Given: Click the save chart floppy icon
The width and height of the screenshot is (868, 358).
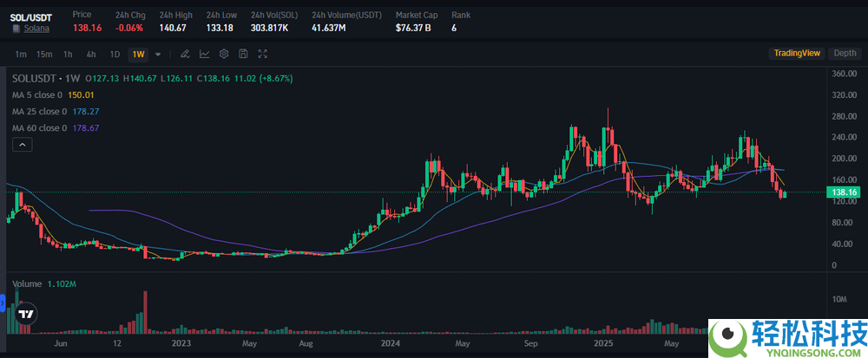Looking at the screenshot, I should (243, 54).
